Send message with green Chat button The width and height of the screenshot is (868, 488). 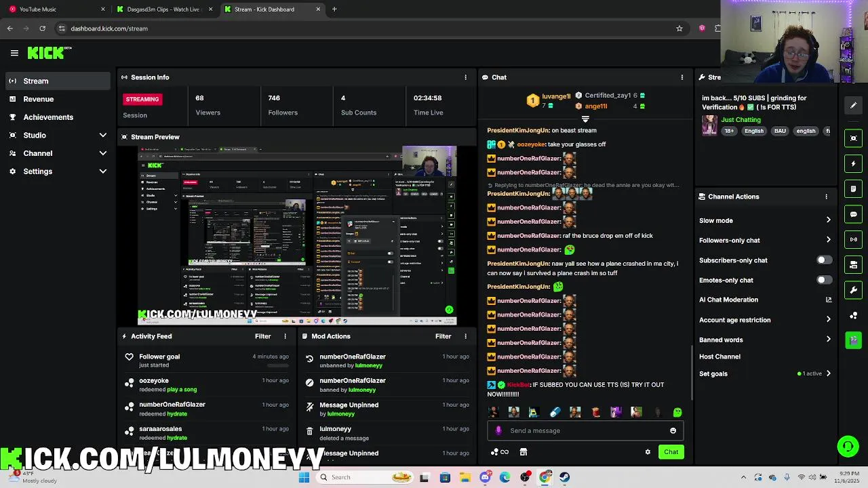pyautogui.click(x=671, y=452)
